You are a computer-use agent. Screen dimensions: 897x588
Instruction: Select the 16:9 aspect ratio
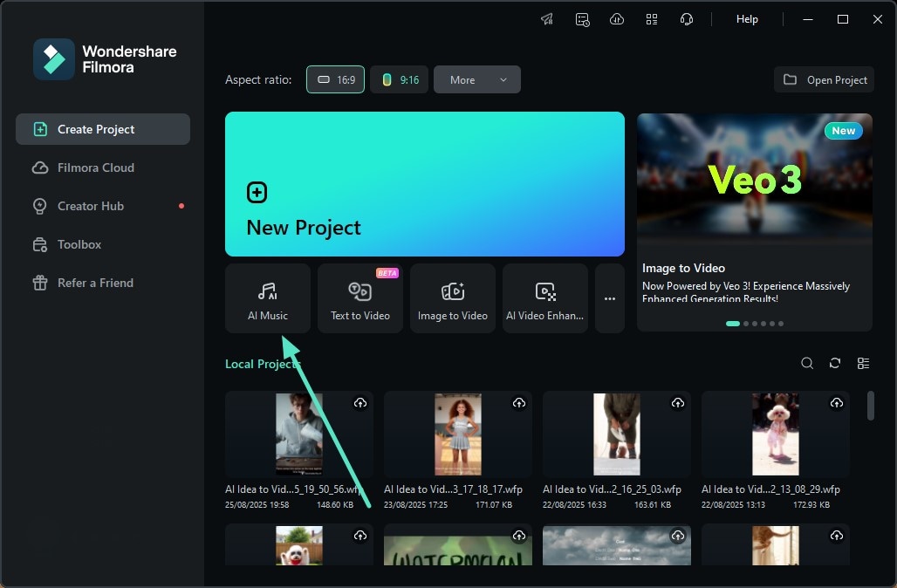(335, 79)
